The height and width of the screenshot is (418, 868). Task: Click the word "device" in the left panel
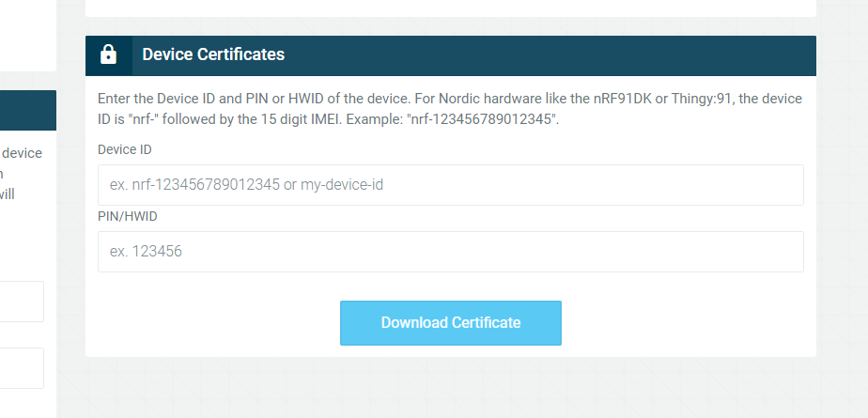(22, 153)
